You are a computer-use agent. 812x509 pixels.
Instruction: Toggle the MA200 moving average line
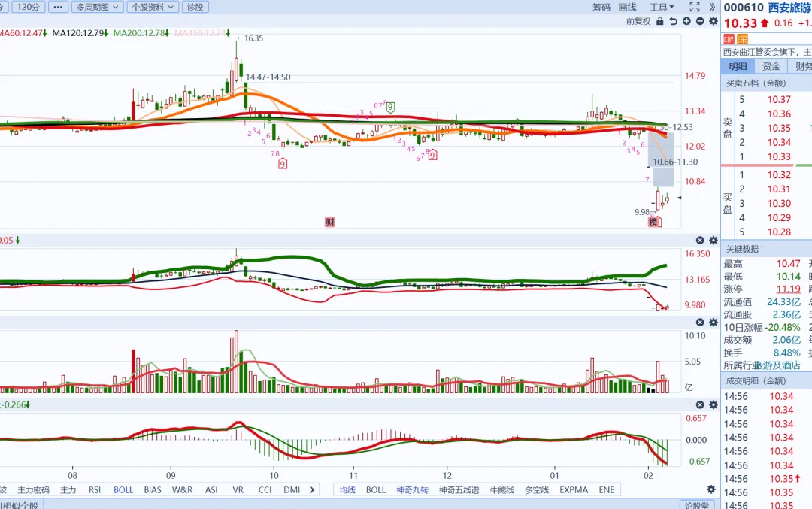(141, 33)
